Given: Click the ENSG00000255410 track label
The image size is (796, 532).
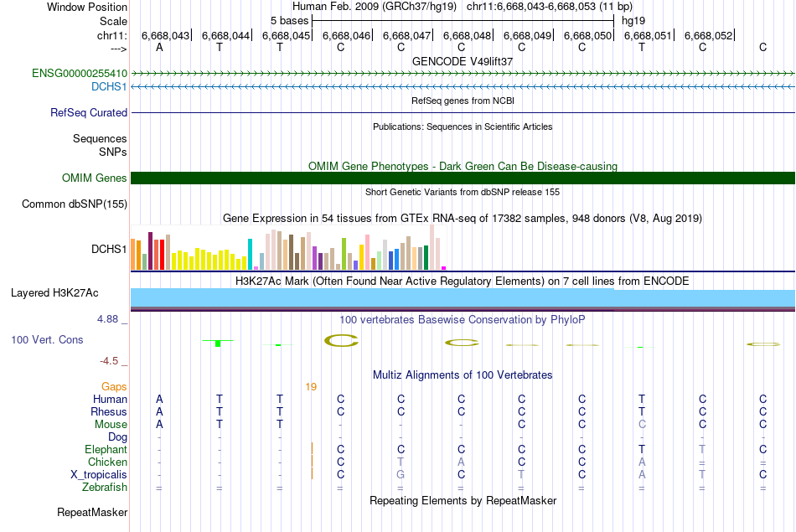Looking at the screenshot, I should point(80,73).
